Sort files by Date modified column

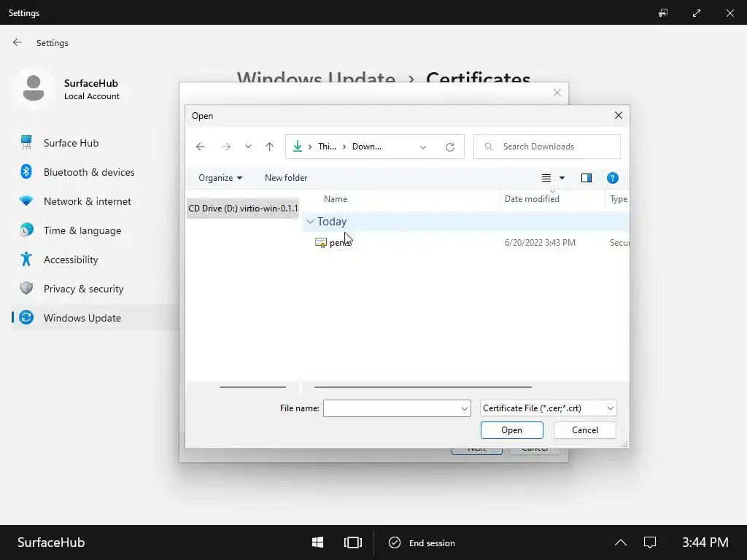tap(532, 199)
